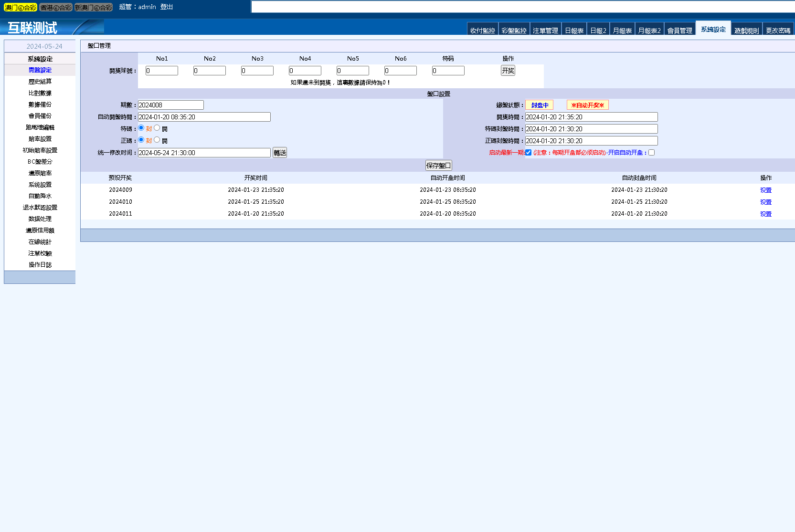
Task: Edit the 统一修改时间 field
Action: 204,153
